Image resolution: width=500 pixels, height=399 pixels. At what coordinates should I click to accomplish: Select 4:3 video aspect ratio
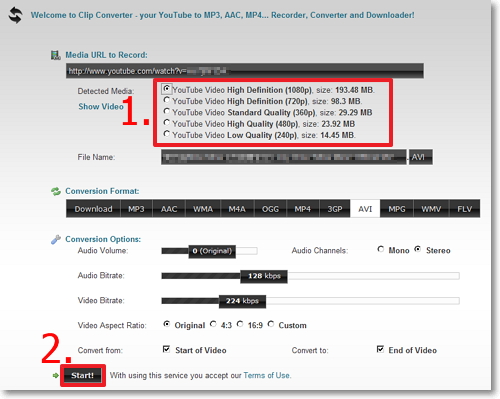pyautogui.click(x=213, y=324)
